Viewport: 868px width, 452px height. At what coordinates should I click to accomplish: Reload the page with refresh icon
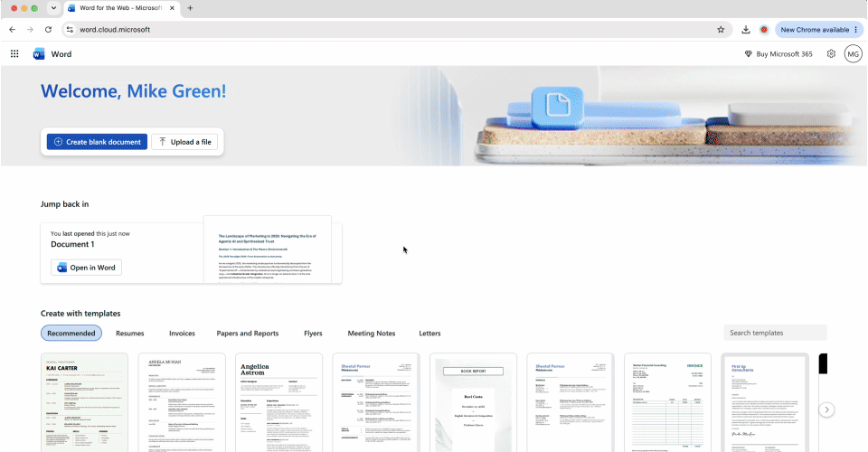coord(48,29)
